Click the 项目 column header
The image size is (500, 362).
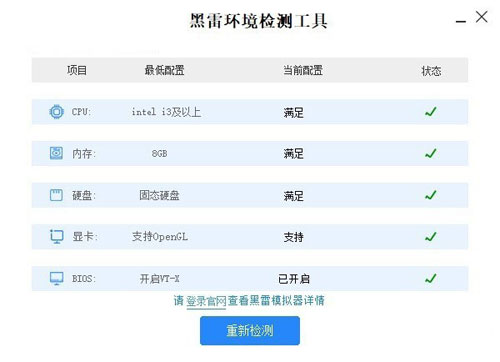click(x=77, y=70)
